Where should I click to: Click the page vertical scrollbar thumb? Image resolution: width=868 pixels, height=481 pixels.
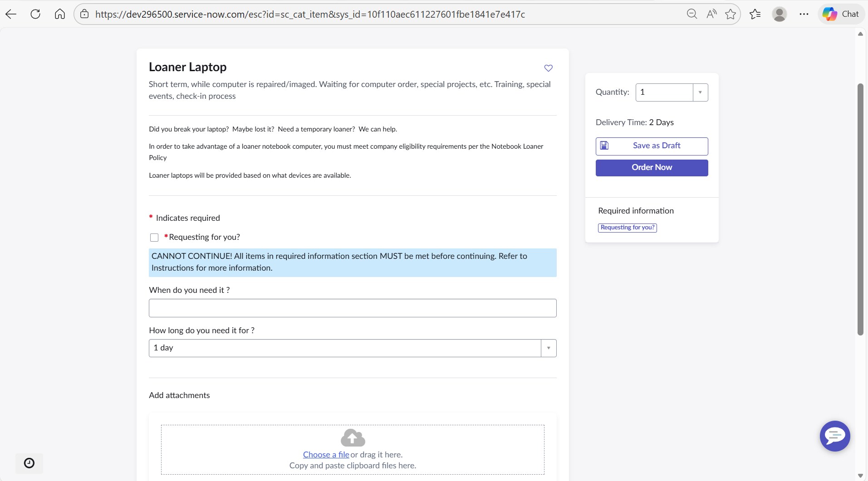tap(860, 209)
